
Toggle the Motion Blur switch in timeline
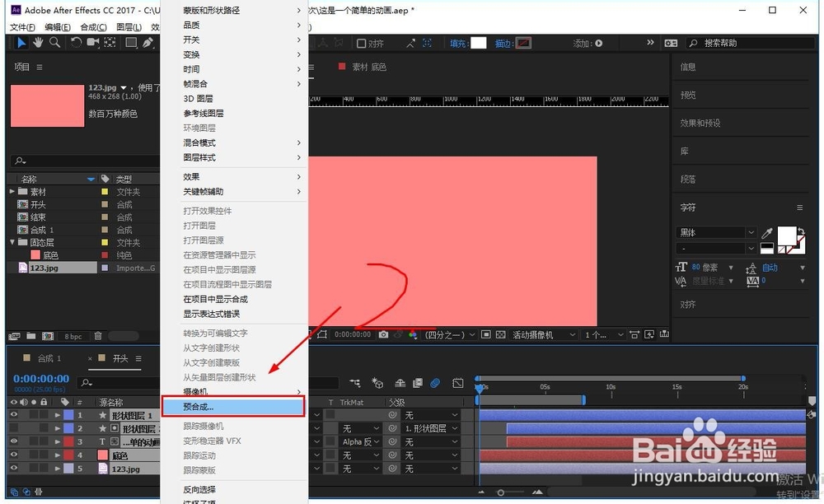(x=435, y=383)
